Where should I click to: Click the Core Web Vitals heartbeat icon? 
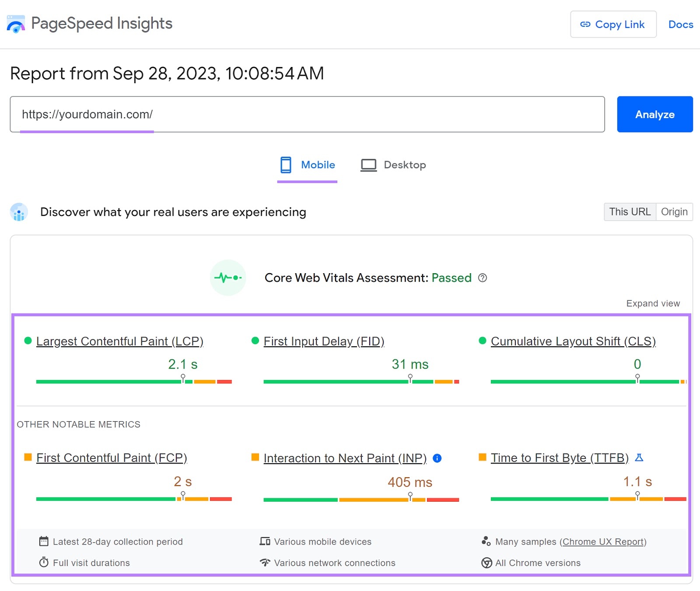click(227, 278)
